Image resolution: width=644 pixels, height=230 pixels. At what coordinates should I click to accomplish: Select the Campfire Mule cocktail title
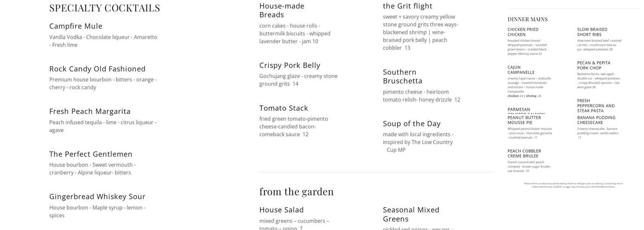pos(76,26)
